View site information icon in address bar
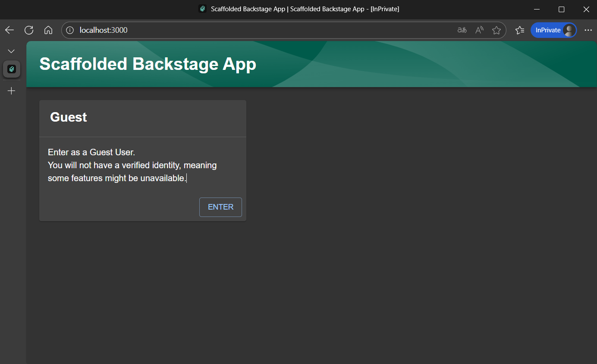The image size is (597, 364). click(x=70, y=30)
